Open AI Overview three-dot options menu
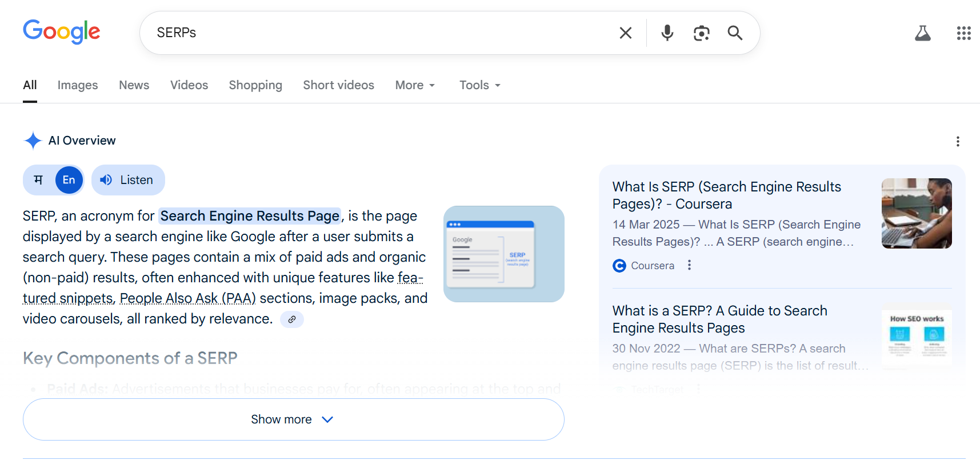This screenshot has width=980, height=472. [x=958, y=142]
